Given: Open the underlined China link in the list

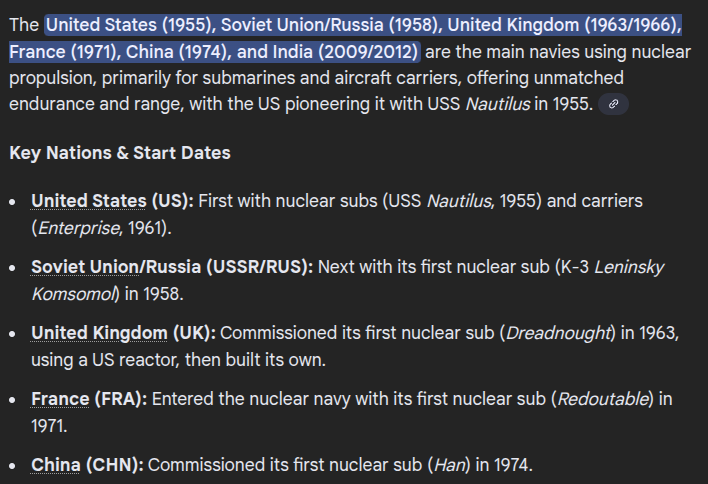Looking at the screenshot, I should 55,465.
